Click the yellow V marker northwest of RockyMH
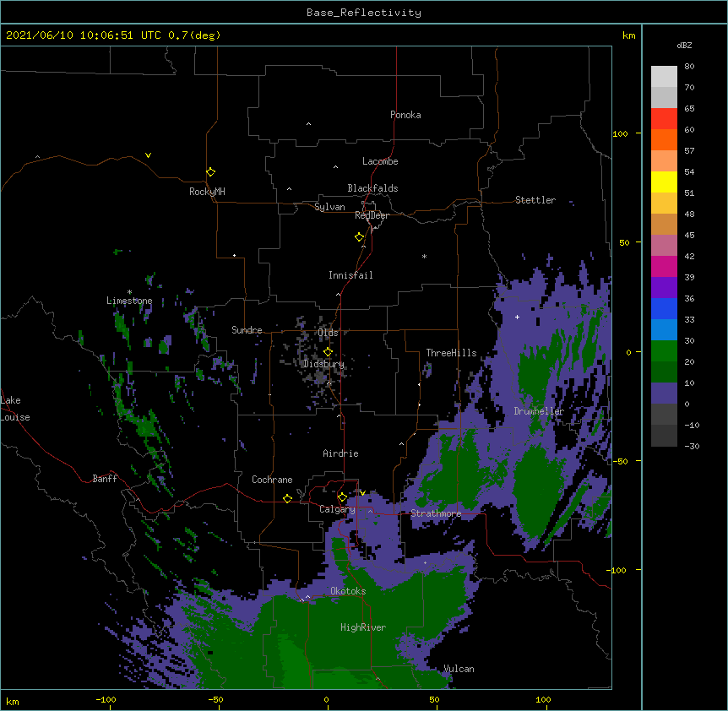Image resolution: width=728 pixels, height=711 pixels. (148, 155)
